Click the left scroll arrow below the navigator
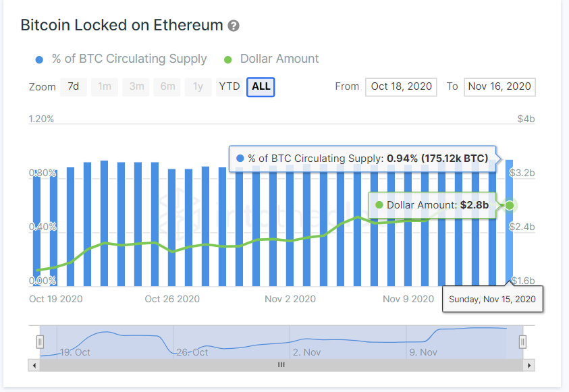Viewport: 569px width, 392px height. click(34, 365)
